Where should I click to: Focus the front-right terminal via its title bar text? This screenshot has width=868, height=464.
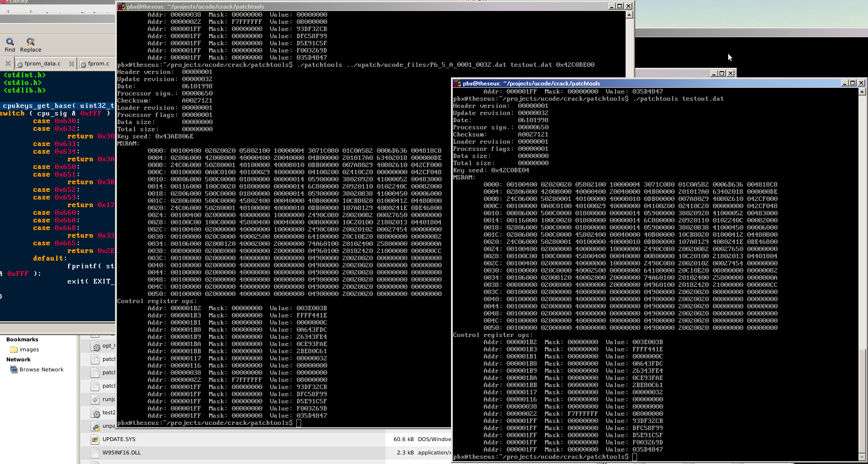531,83
